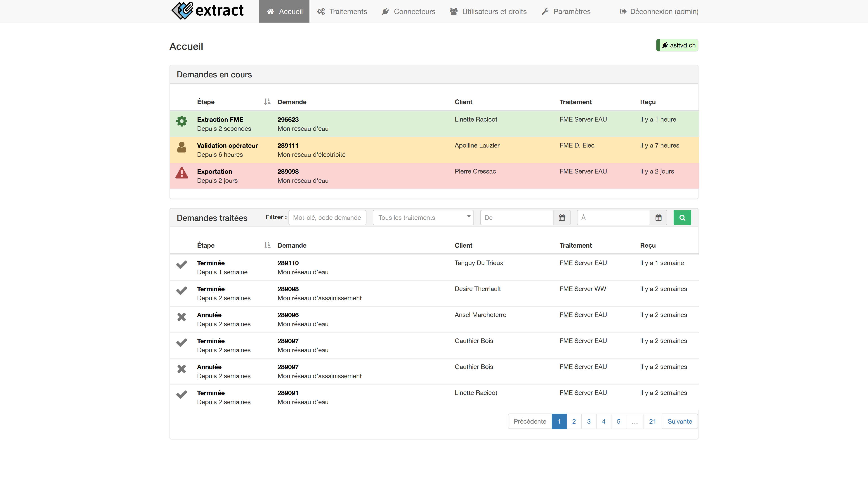Viewport: 868px width, 488px height.
Task: Click the red warning Exportation icon
Action: (x=182, y=173)
